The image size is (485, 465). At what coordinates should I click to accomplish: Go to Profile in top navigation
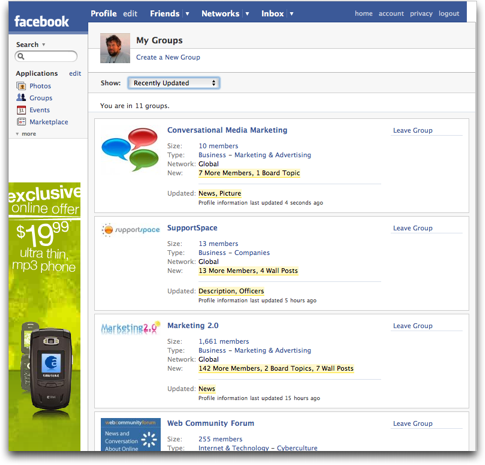click(103, 14)
